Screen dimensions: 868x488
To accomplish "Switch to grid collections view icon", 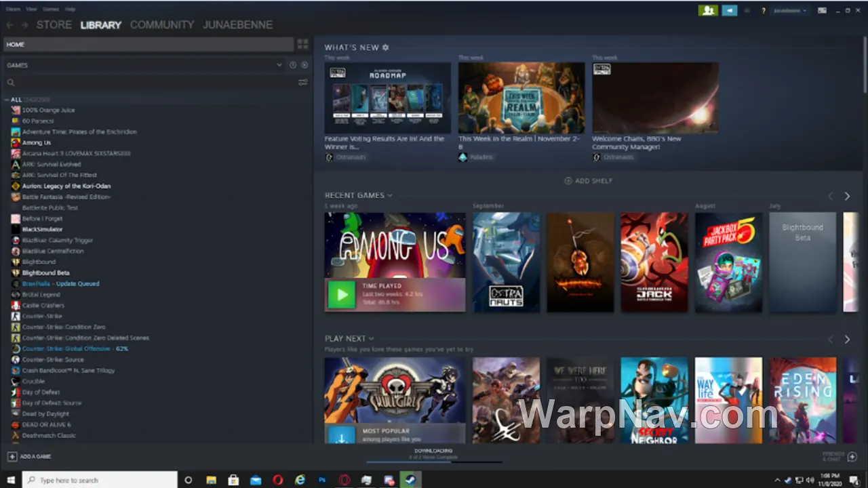I will (302, 44).
